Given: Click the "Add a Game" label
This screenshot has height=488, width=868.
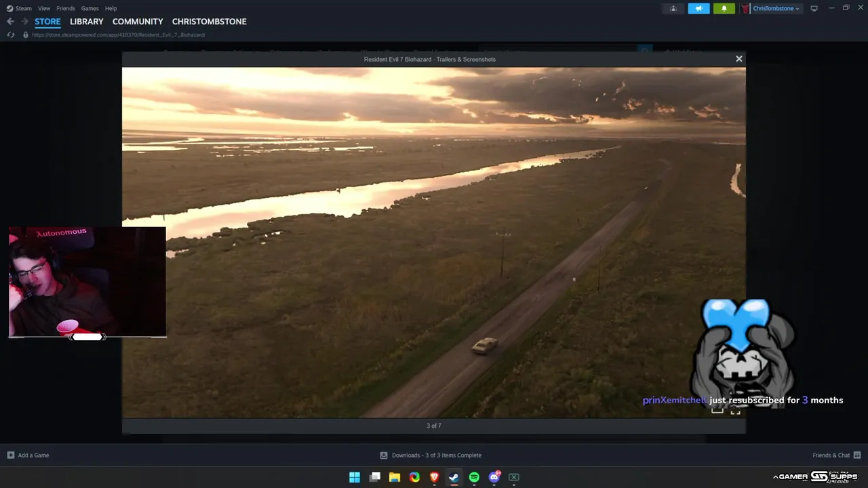Looking at the screenshot, I should click(33, 455).
